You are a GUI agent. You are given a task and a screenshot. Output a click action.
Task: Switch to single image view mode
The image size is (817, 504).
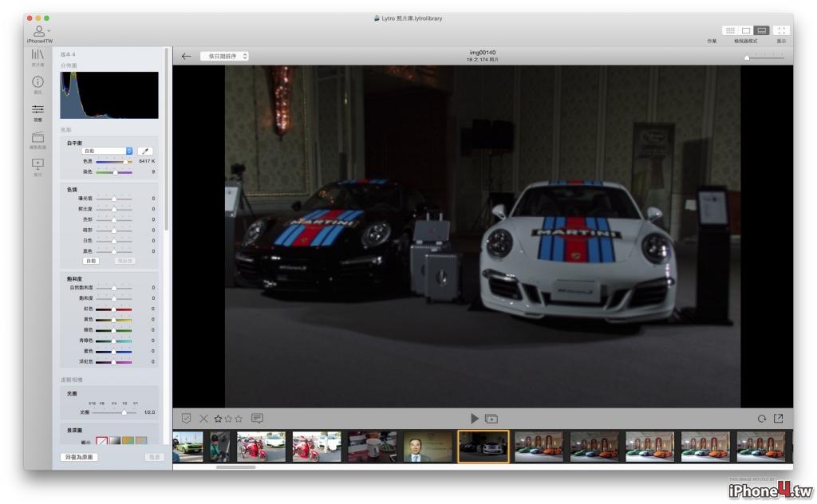[x=746, y=31]
